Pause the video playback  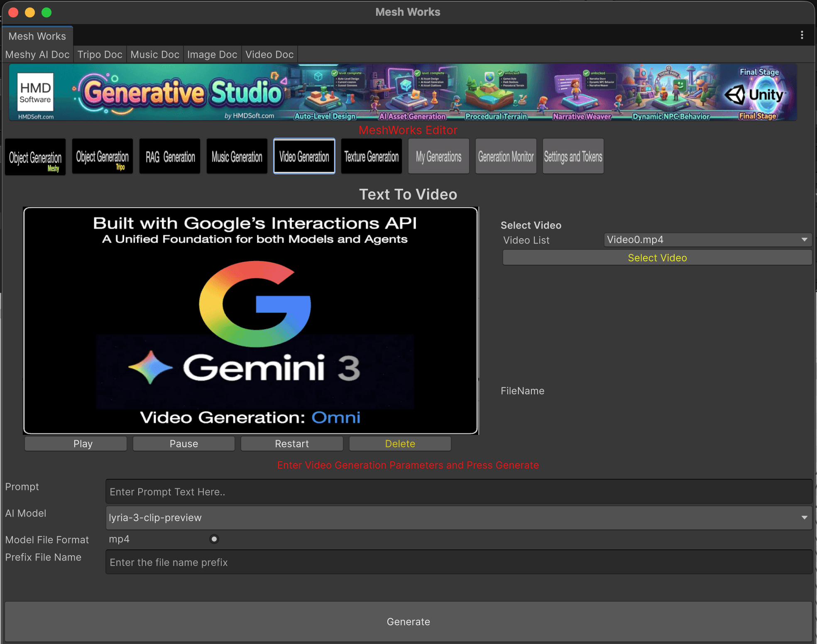pyautogui.click(x=184, y=444)
